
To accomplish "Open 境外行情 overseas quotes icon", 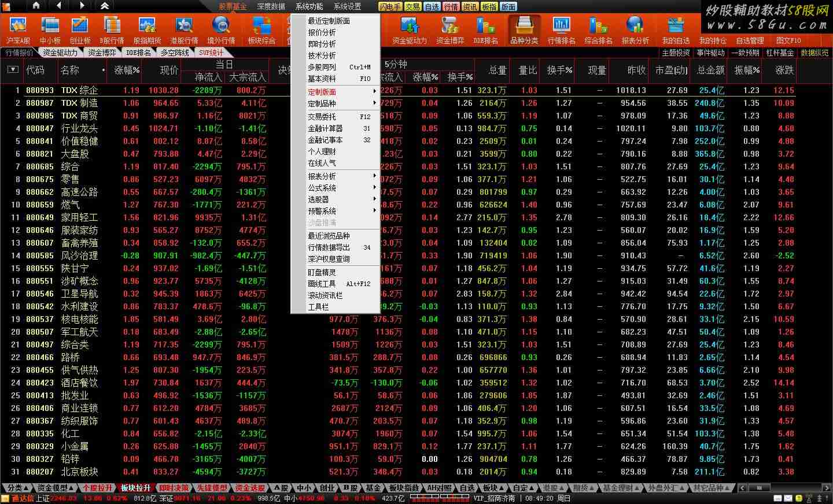I will 221,30.
